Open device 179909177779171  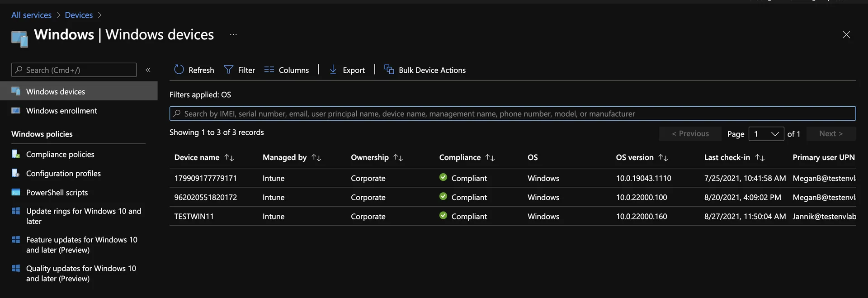point(205,178)
